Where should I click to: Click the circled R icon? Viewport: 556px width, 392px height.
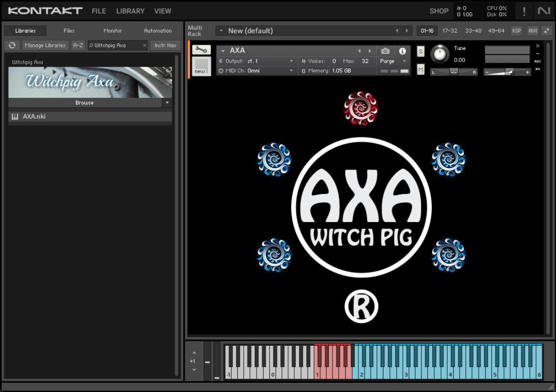tap(362, 306)
